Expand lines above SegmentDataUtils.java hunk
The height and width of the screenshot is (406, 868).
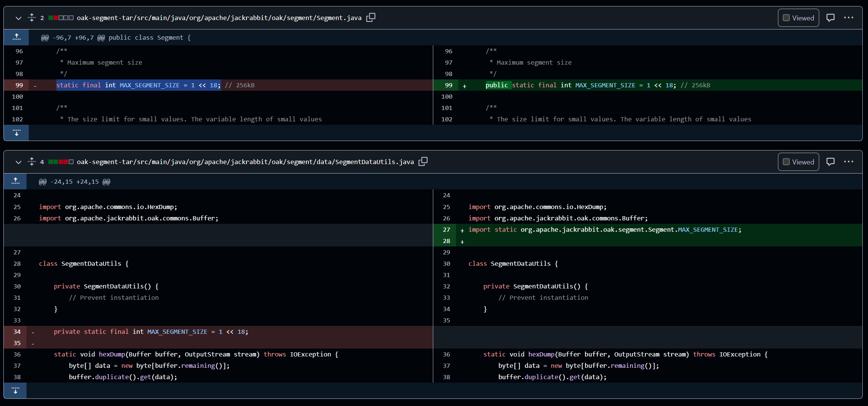point(15,181)
